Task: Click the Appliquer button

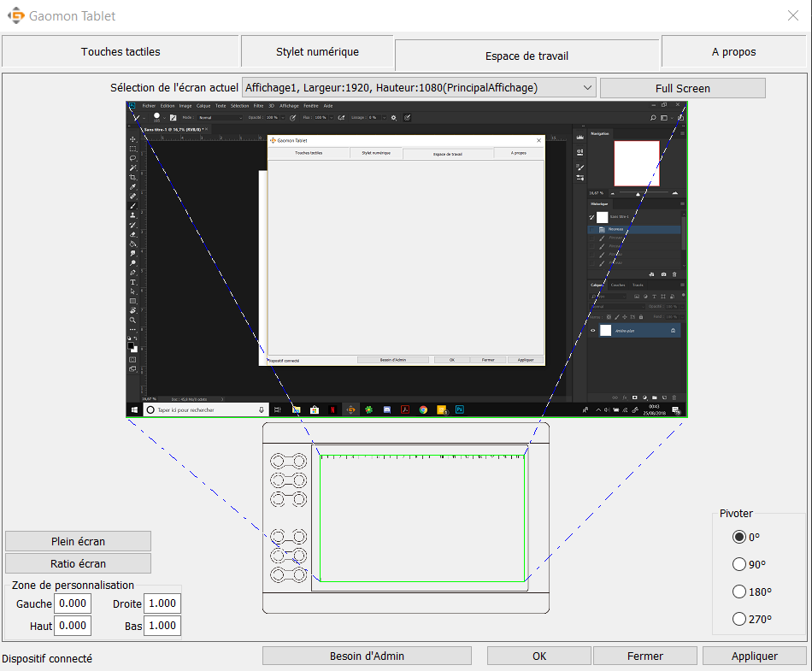Action: coord(754,656)
